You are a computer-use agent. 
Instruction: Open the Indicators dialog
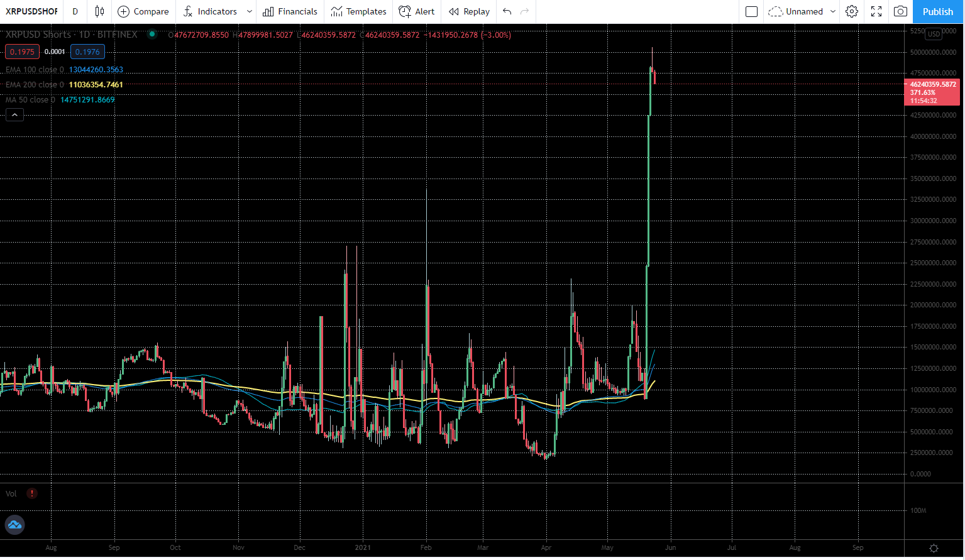coord(210,11)
